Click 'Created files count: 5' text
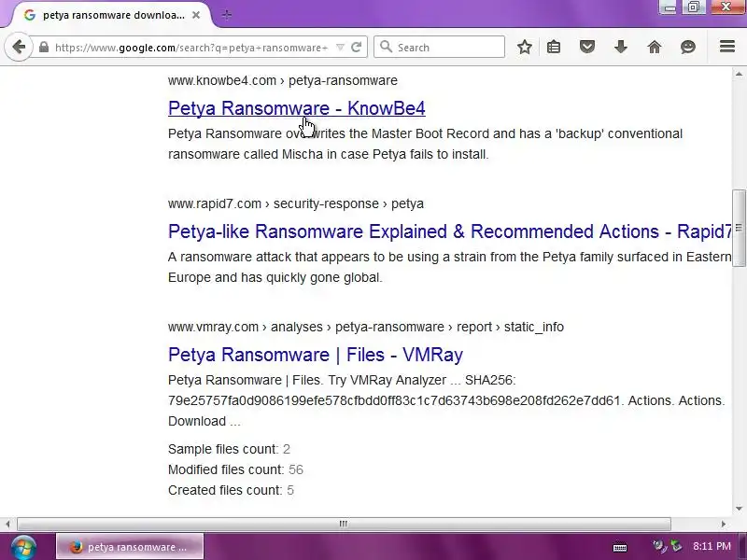Screen dimensions: 747x560 click(231, 490)
